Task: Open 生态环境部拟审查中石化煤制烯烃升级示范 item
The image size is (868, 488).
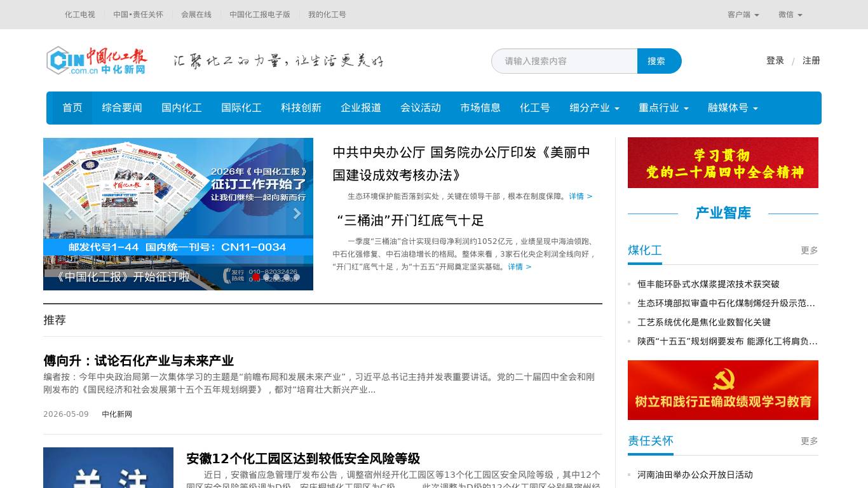Action: 726,303
